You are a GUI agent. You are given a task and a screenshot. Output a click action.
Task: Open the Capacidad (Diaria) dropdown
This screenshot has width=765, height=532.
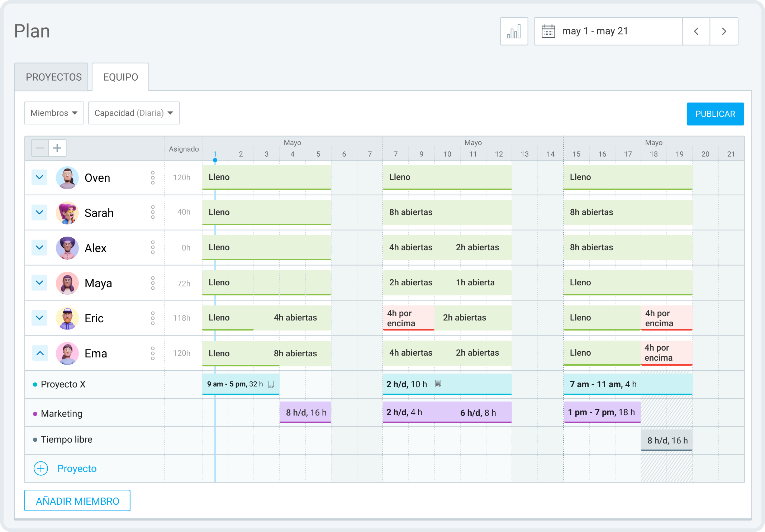click(x=134, y=113)
